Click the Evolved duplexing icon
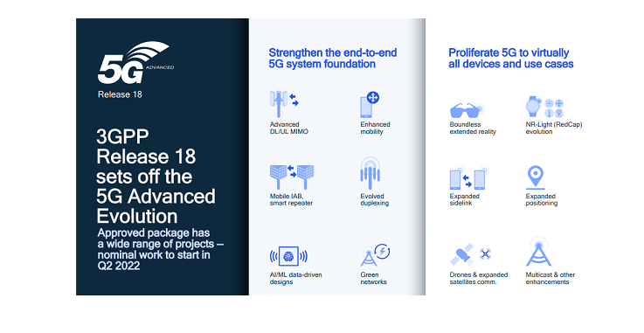Image resolution: width=644 pixels, height=333 pixels. (370, 173)
